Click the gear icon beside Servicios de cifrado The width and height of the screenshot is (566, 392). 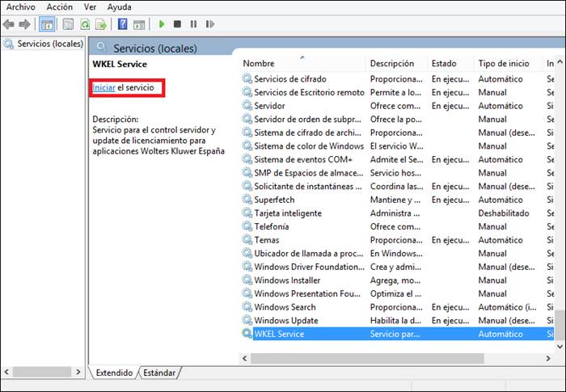coord(247,78)
